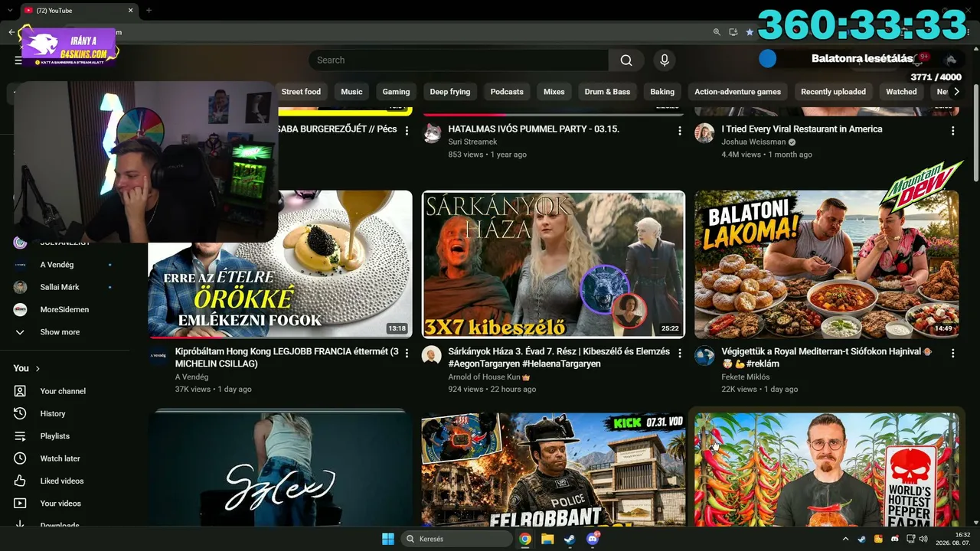Open File Explorer from the taskbar
The height and width of the screenshot is (551, 980).
(x=547, y=539)
